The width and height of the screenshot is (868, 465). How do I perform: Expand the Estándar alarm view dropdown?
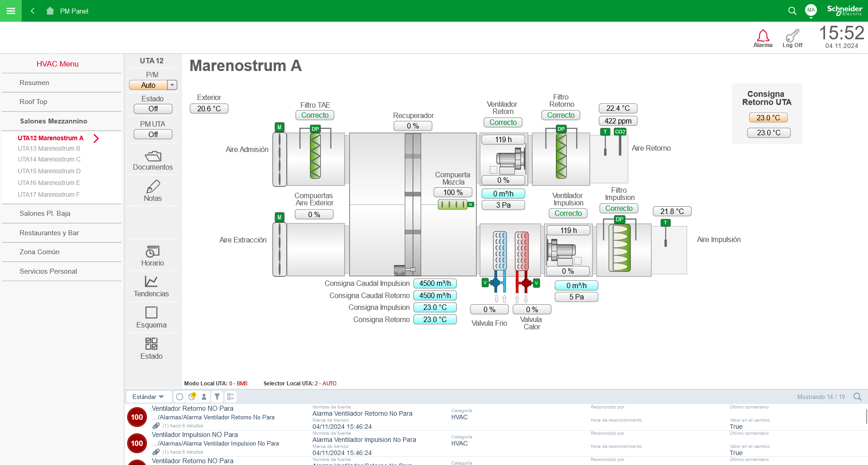point(148,397)
